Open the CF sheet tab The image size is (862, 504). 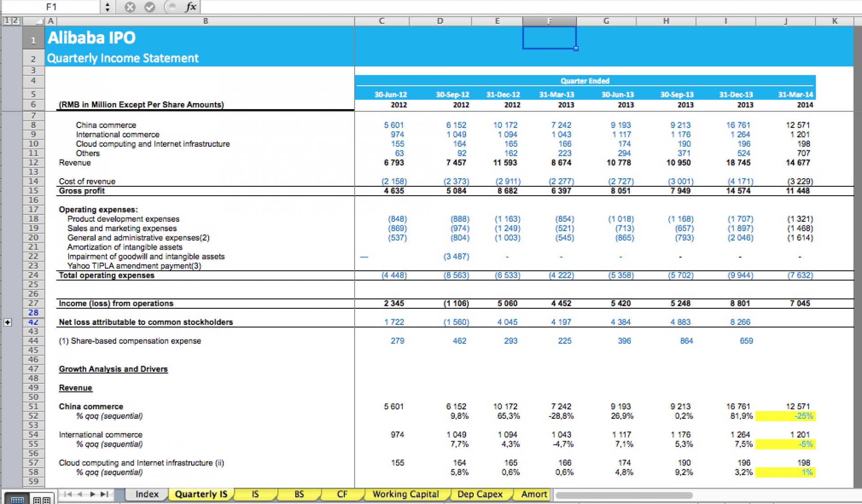click(x=342, y=494)
